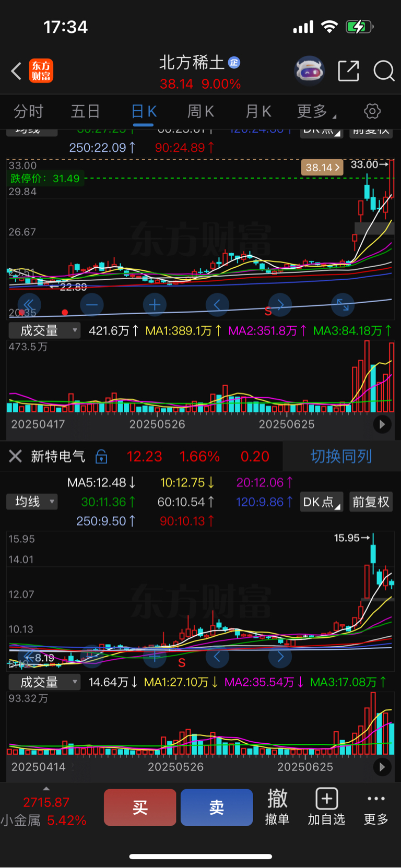Zoom in with plus button on upper chart

pos(155,305)
